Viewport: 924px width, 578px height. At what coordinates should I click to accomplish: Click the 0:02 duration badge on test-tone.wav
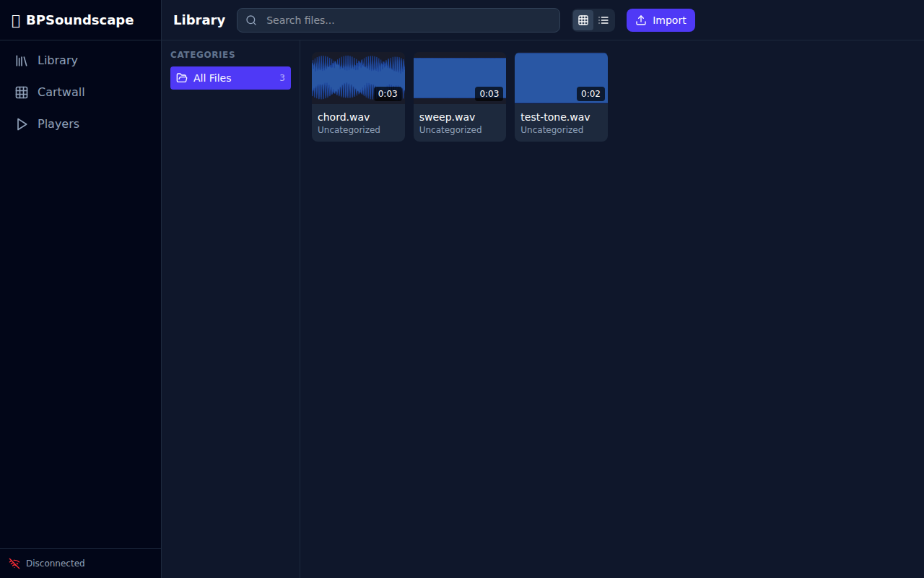(591, 93)
